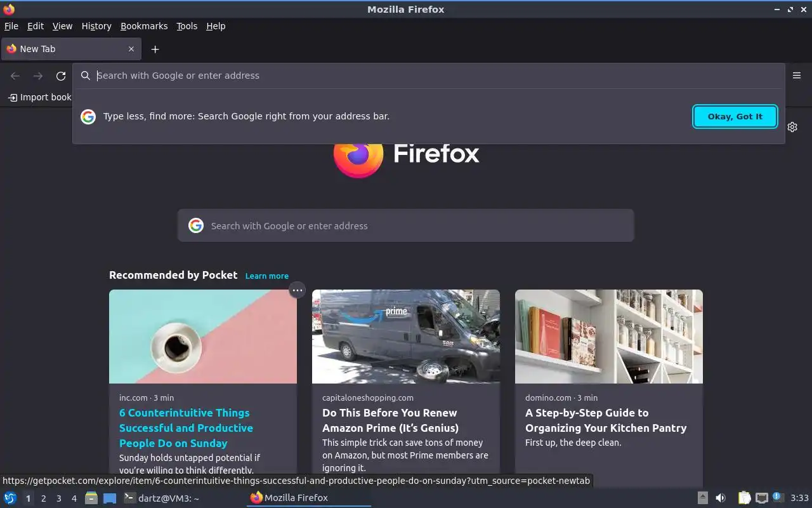Maximize the Firefox window
This screenshot has height=508, width=812.
pos(790,9)
